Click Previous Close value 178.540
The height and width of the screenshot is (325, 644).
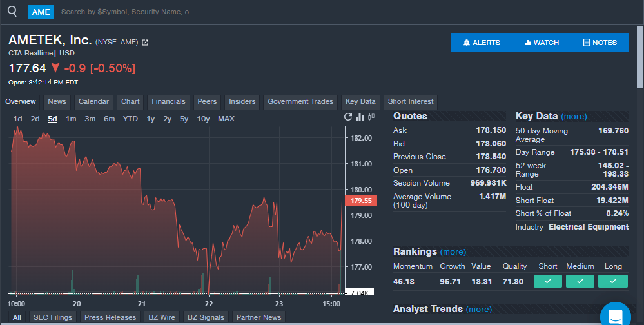[x=491, y=157]
